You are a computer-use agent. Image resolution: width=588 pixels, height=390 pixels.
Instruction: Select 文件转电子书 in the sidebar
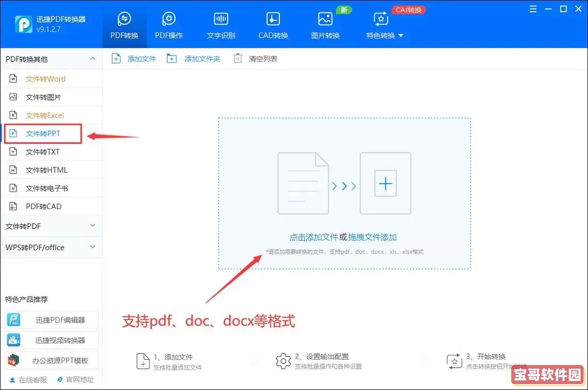[x=51, y=188]
